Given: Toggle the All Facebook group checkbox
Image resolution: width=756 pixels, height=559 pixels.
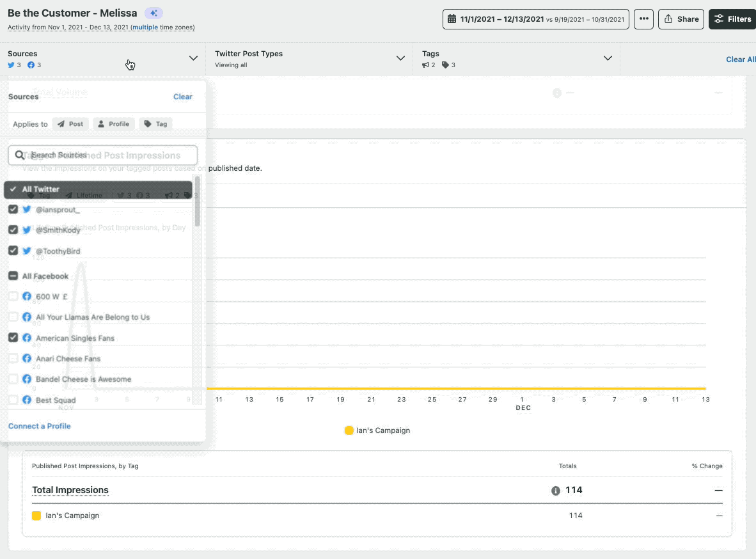Looking at the screenshot, I should [x=13, y=276].
